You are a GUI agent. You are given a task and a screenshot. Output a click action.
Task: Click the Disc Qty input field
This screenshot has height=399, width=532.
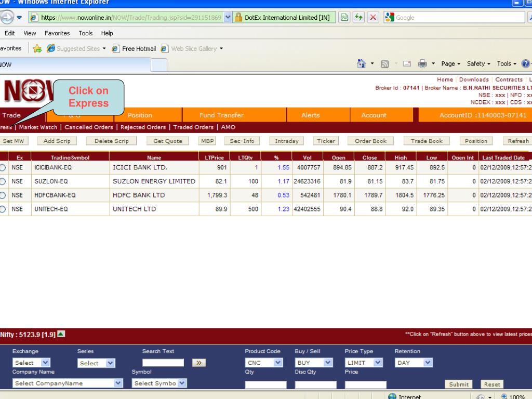click(315, 384)
